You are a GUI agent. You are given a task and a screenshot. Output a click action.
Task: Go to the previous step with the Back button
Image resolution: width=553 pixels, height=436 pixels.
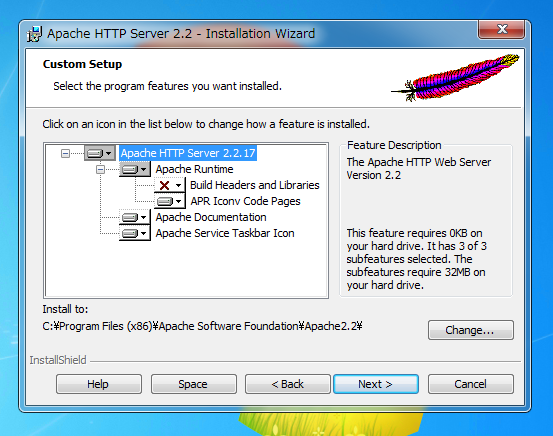(x=288, y=384)
